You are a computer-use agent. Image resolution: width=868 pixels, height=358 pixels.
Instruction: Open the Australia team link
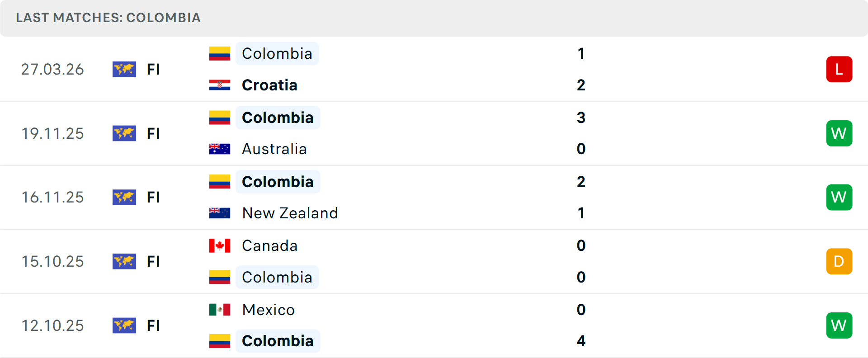point(274,149)
